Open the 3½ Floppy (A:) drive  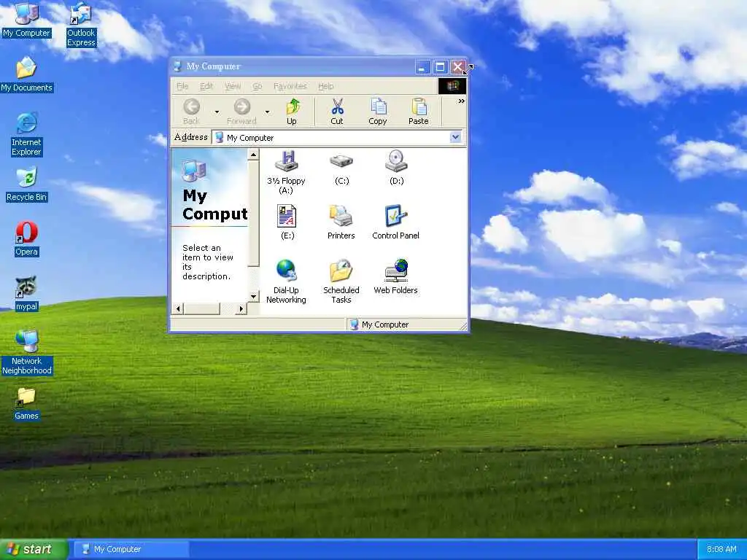tap(286, 172)
